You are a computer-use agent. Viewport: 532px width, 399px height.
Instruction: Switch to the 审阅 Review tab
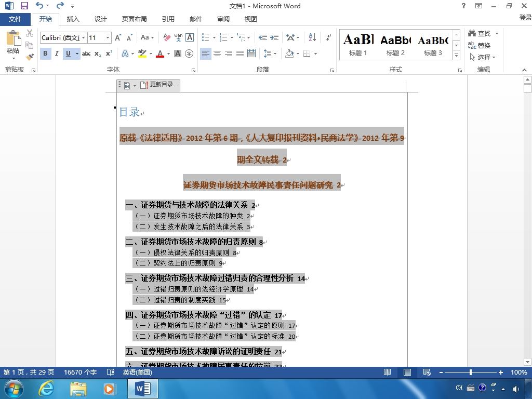coord(223,19)
